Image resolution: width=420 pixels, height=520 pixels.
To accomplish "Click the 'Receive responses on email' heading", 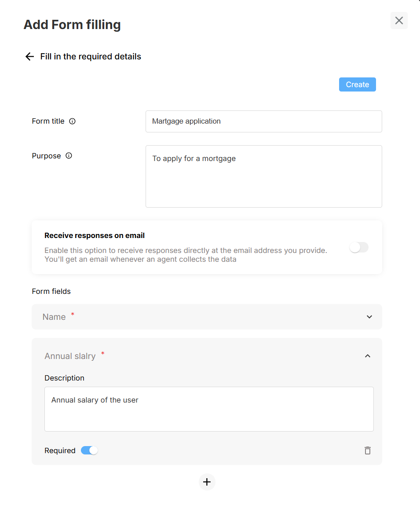I will click(95, 235).
